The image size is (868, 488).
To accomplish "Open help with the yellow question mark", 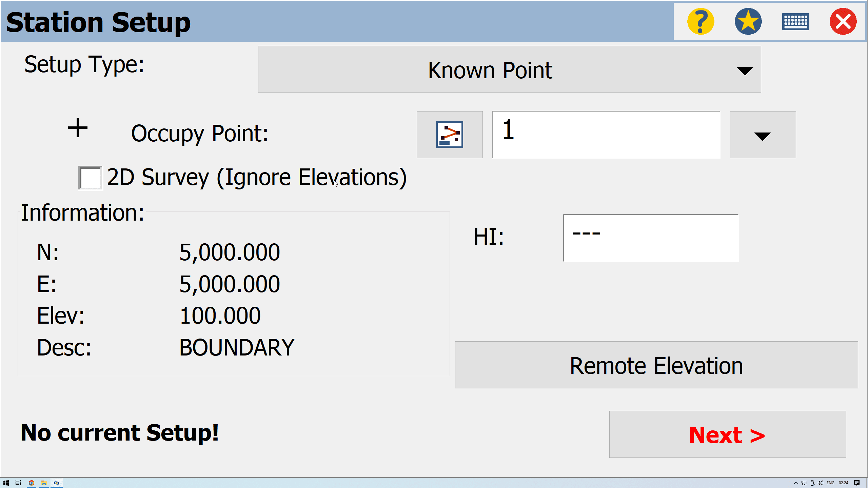I will [701, 22].
